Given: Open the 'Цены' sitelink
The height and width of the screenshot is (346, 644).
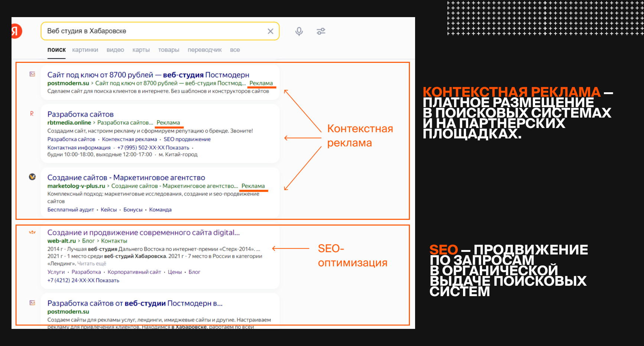Looking at the screenshot, I should tap(175, 272).
